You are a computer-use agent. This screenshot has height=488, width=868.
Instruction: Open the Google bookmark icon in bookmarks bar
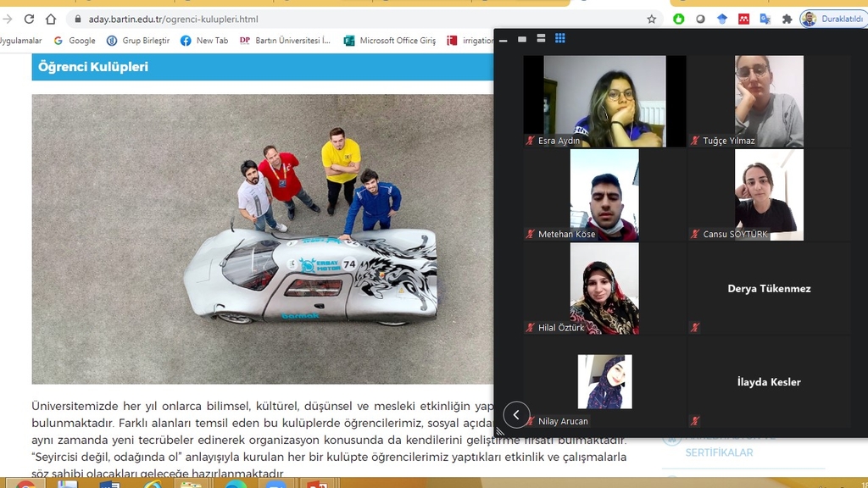tap(58, 40)
